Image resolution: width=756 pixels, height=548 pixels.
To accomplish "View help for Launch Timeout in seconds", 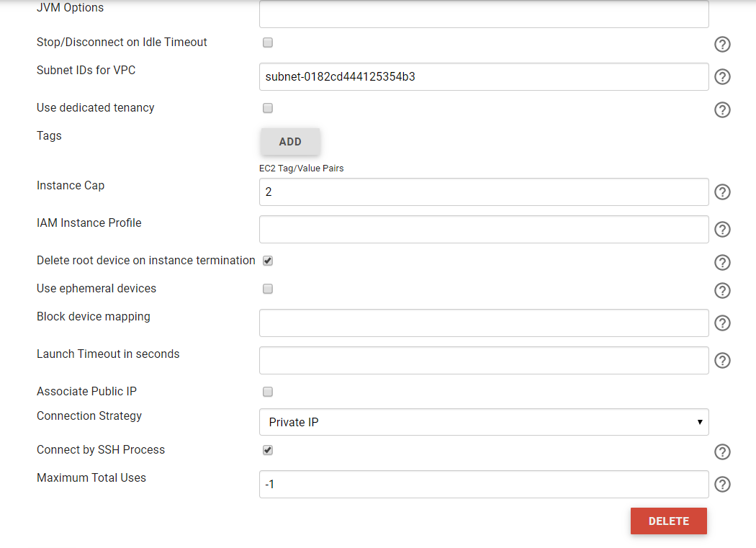I will pyautogui.click(x=722, y=361).
